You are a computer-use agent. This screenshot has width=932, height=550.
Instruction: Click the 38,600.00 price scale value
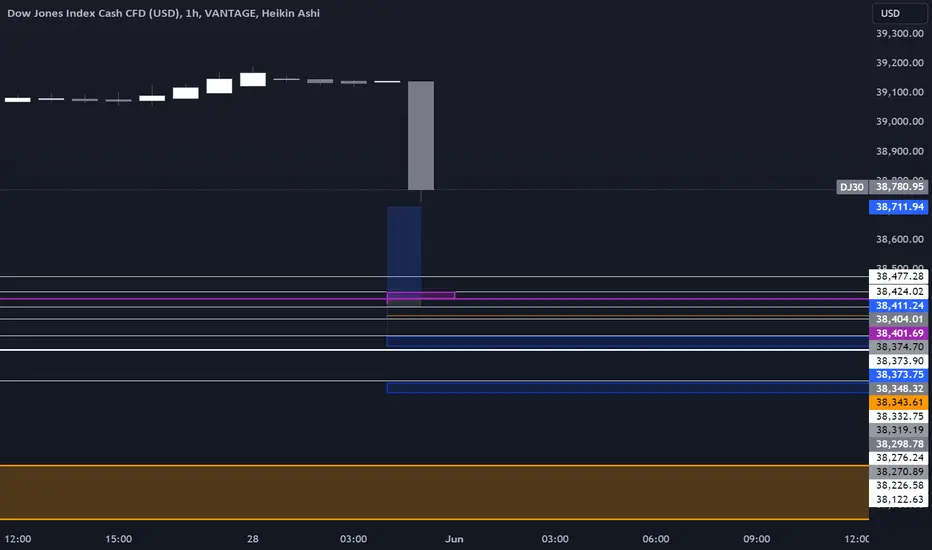[899, 239]
